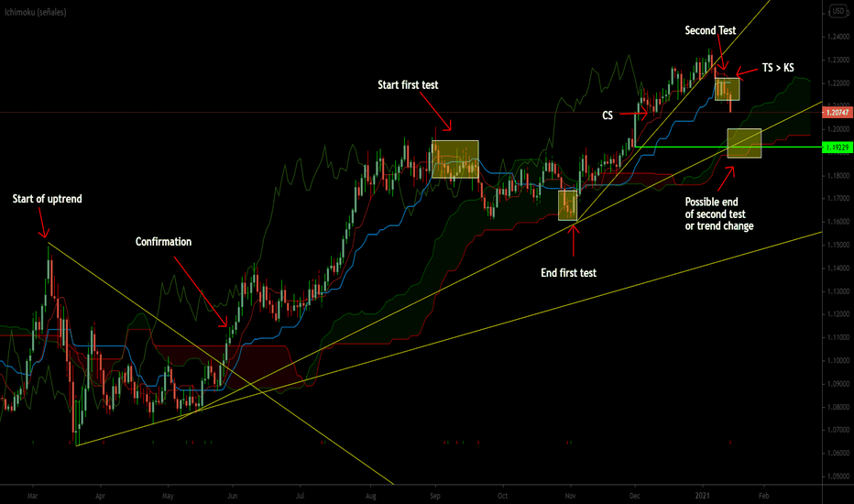
Task: Click the 1.05000 price scale value
Action: (x=838, y=476)
